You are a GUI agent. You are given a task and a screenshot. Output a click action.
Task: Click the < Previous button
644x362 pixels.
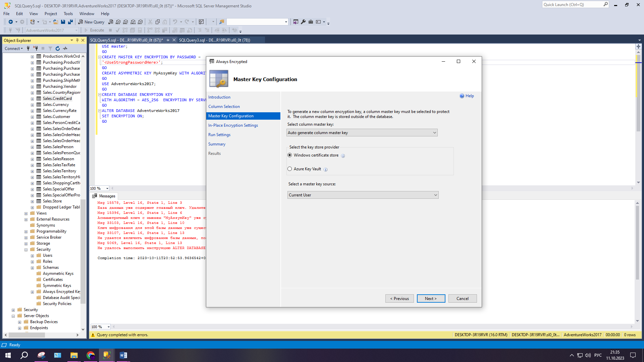(399, 299)
